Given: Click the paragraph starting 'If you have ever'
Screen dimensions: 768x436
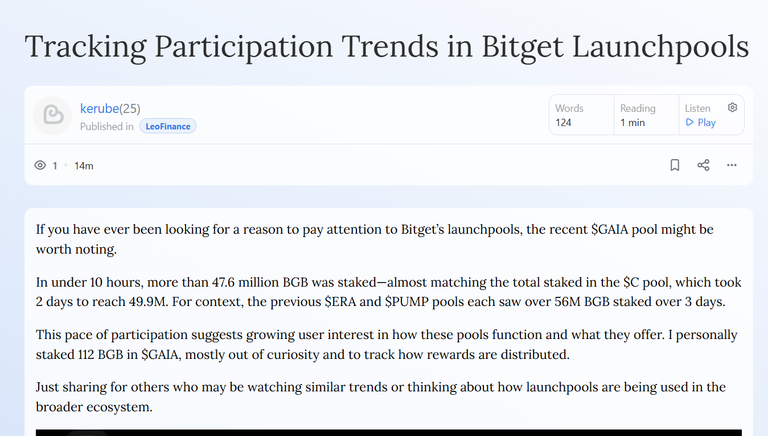Looking at the screenshot, I should (x=374, y=239).
